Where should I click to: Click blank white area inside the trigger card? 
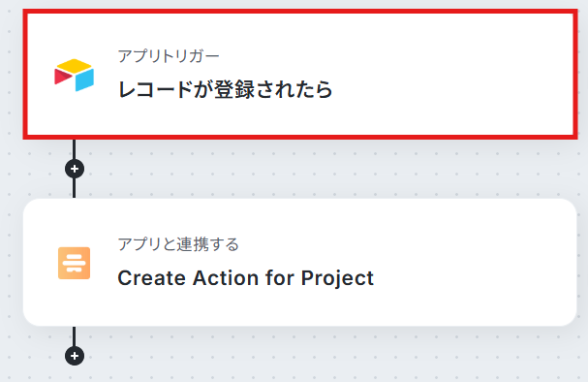click(450, 75)
